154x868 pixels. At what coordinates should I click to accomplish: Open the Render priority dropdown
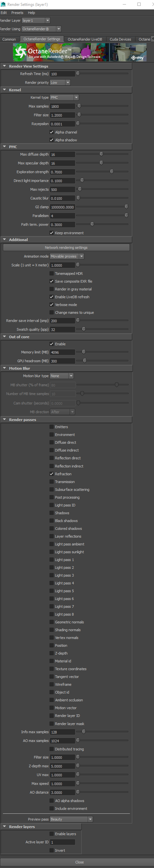tap(60, 83)
